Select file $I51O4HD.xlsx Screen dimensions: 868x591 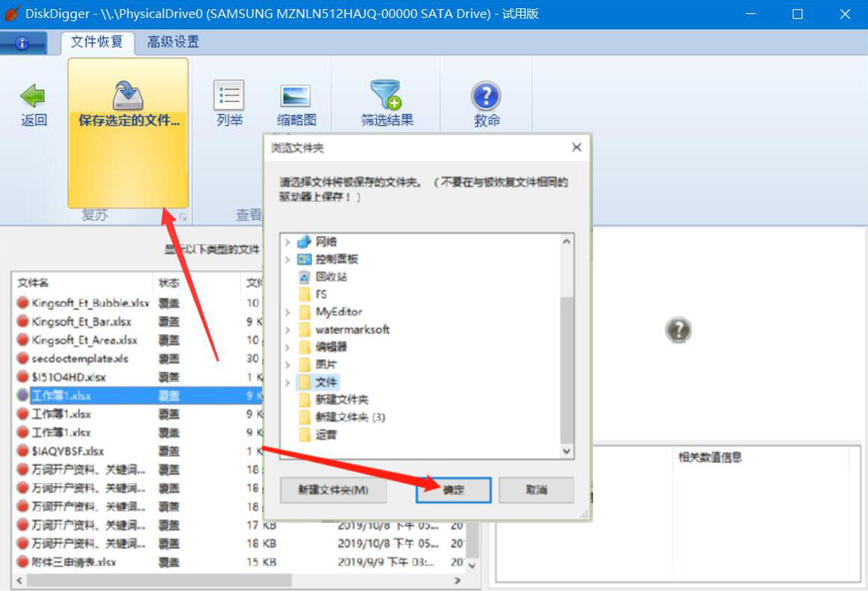(x=69, y=378)
